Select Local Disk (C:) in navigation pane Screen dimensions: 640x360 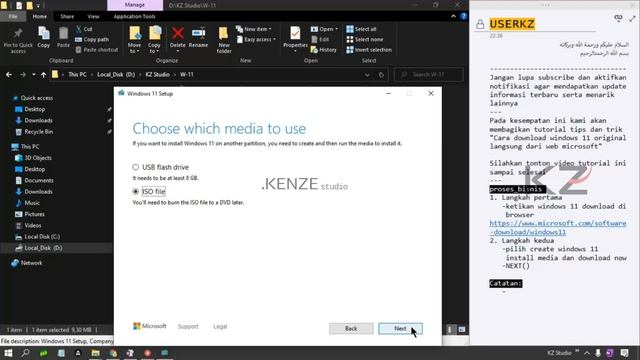[42, 237]
